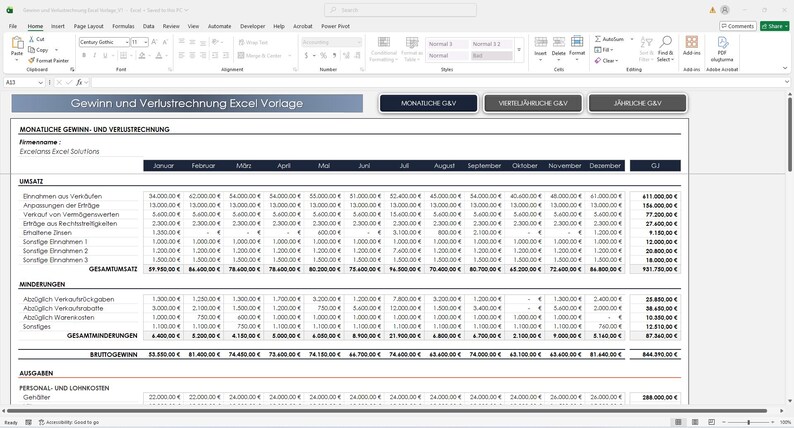794x428 pixels.
Task: Click the Insert cells icon
Action: point(540,42)
